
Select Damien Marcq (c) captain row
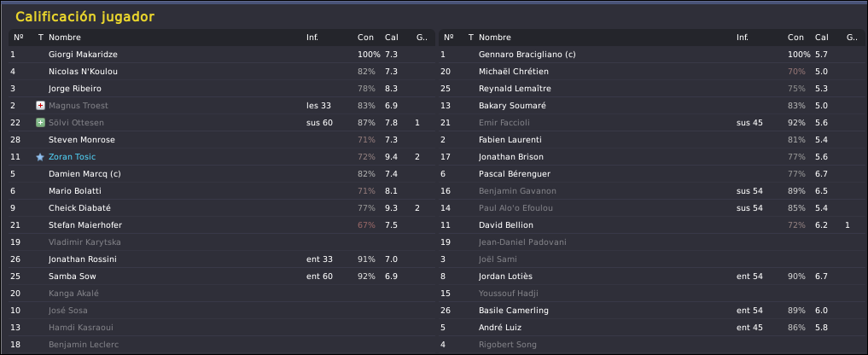[x=221, y=173]
